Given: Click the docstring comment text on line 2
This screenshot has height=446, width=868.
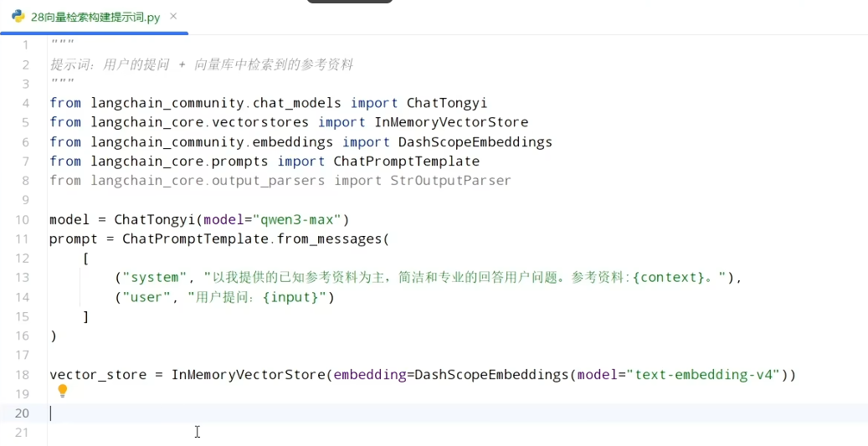Looking at the screenshot, I should click(202, 64).
